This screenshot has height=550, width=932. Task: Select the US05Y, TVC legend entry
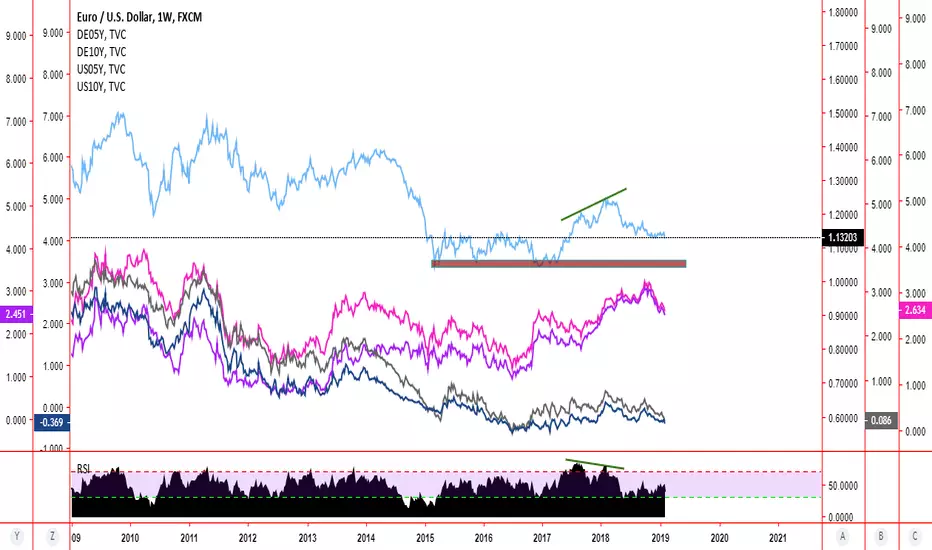click(101, 70)
